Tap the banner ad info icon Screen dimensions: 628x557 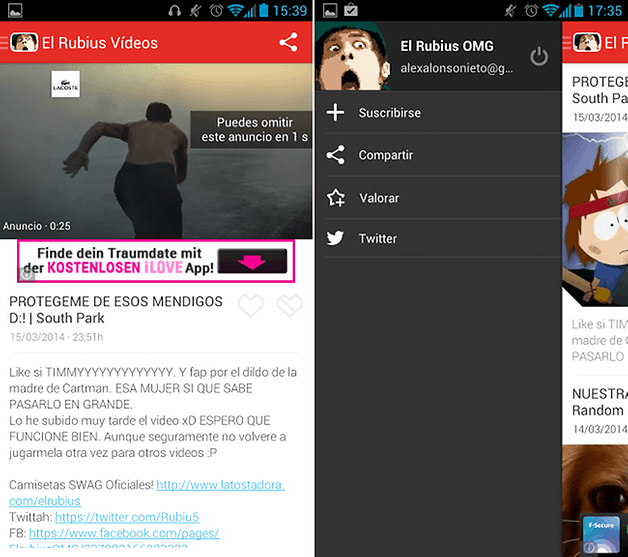[26, 275]
